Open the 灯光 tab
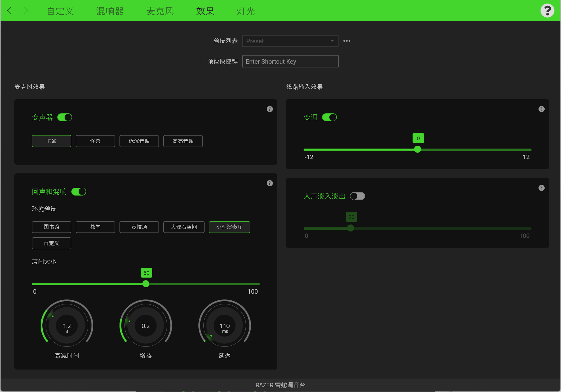 245,11
